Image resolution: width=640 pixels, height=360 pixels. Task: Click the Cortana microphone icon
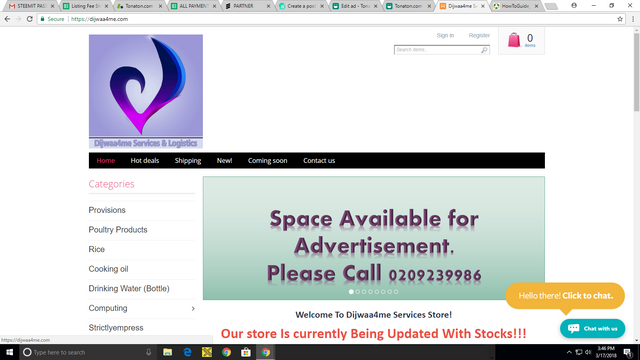(x=149, y=352)
